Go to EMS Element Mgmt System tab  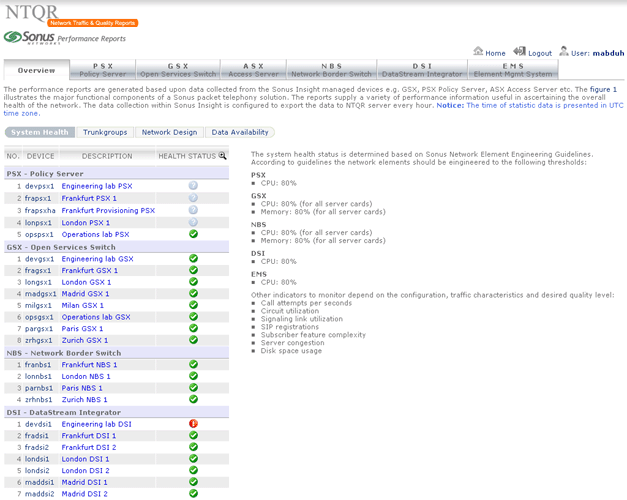[x=512, y=69]
